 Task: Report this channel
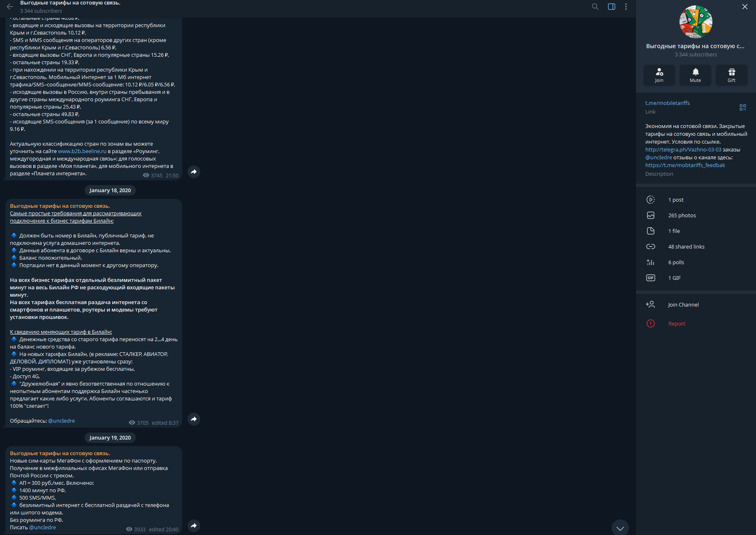point(696,323)
